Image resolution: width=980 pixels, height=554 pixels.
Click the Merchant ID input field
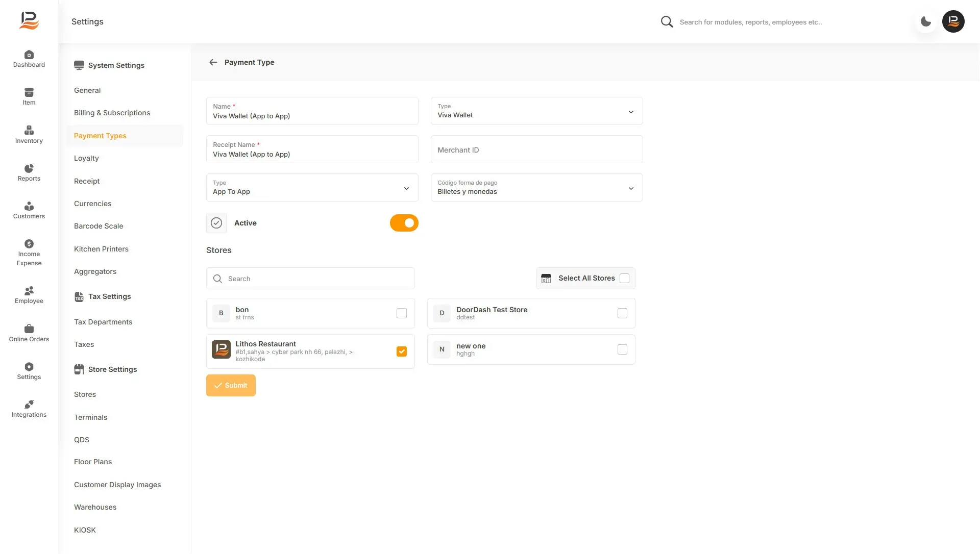point(537,149)
